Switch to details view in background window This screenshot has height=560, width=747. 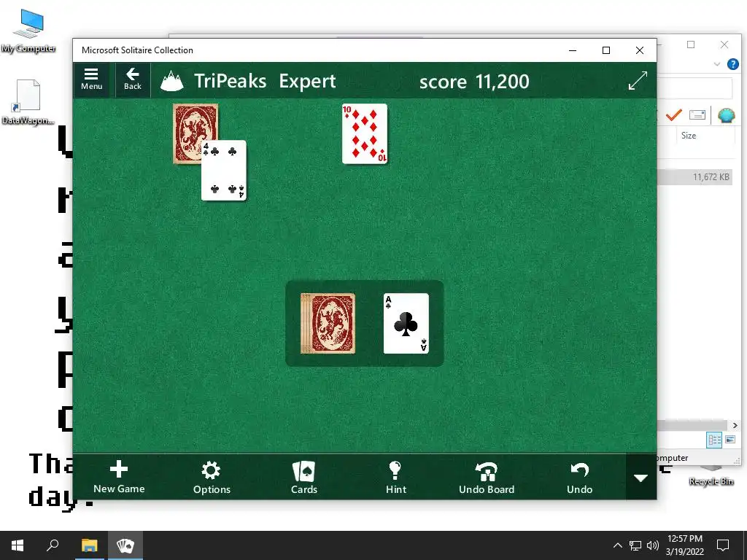tap(714, 440)
